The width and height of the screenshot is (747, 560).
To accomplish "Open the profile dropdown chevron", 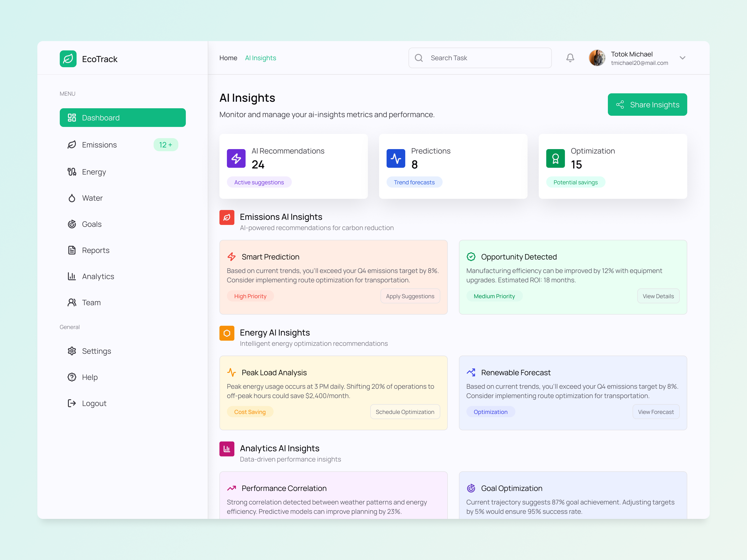I will (683, 58).
